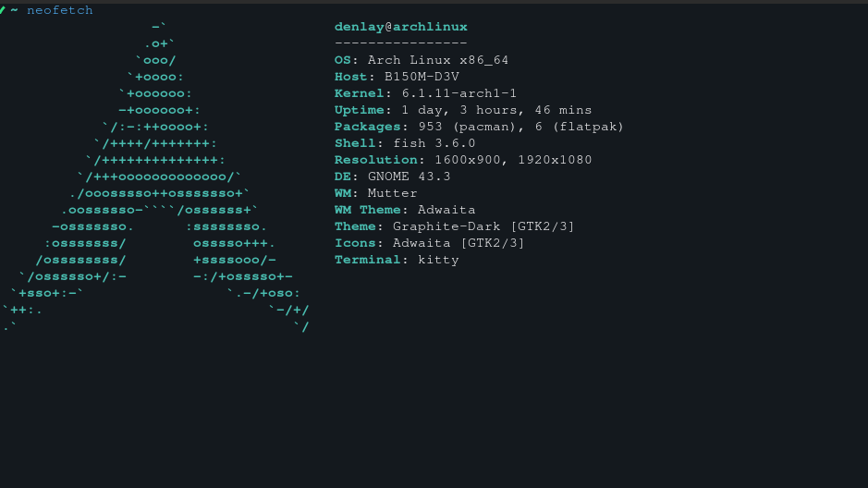Image resolution: width=868 pixels, height=488 pixels.
Task: Click the green prompt slash symbol
Action: point(2,10)
